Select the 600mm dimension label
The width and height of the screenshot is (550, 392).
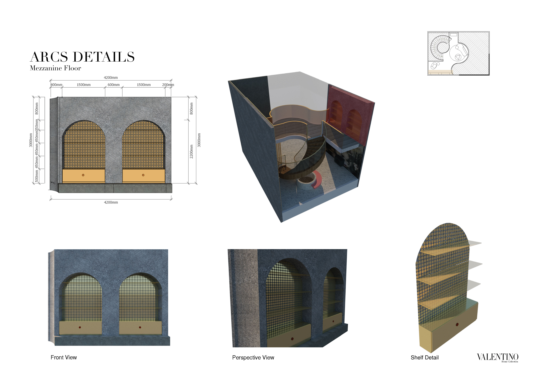pyautogui.click(x=114, y=85)
